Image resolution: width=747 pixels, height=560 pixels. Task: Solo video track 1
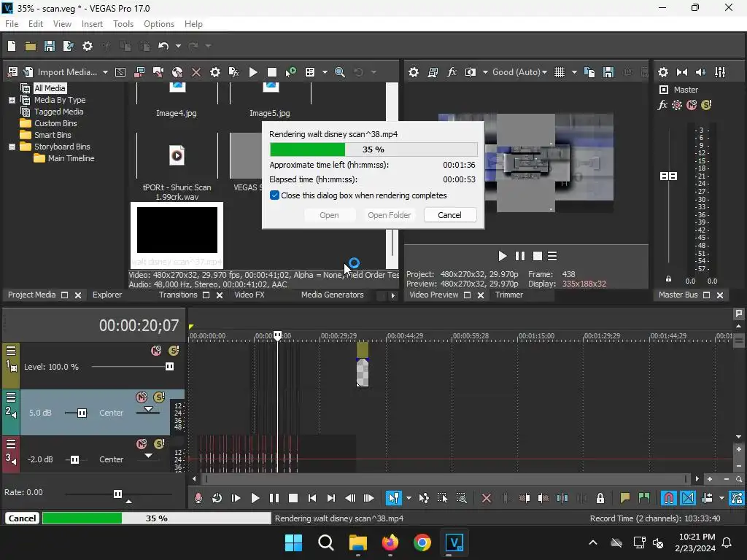174,351
